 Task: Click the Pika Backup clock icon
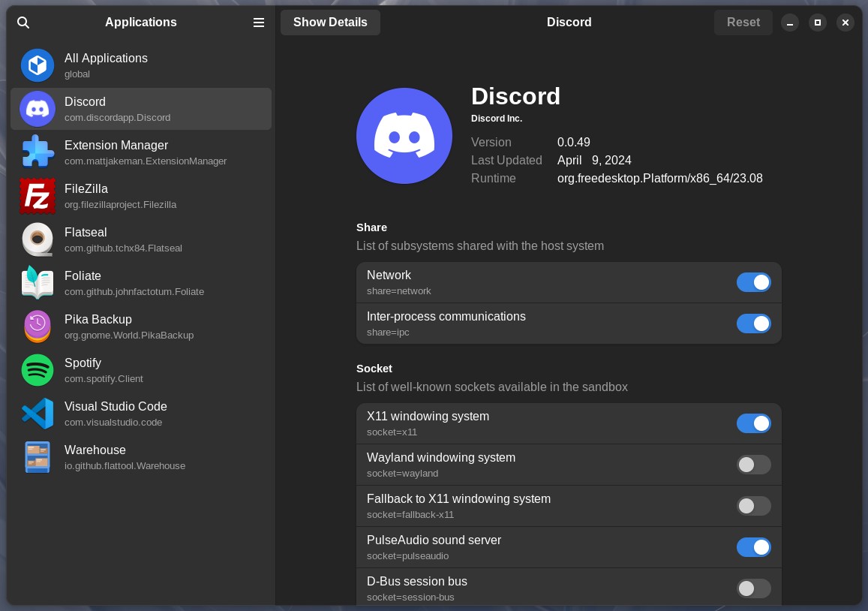(38, 327)
